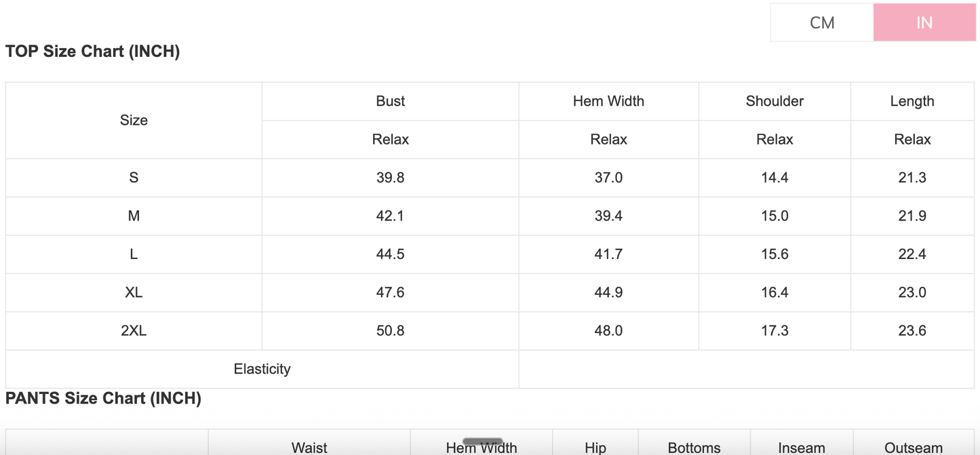Click the size S row label
Image resolution: width=980 pixels, height=455 pixels.
click(134, 178)
